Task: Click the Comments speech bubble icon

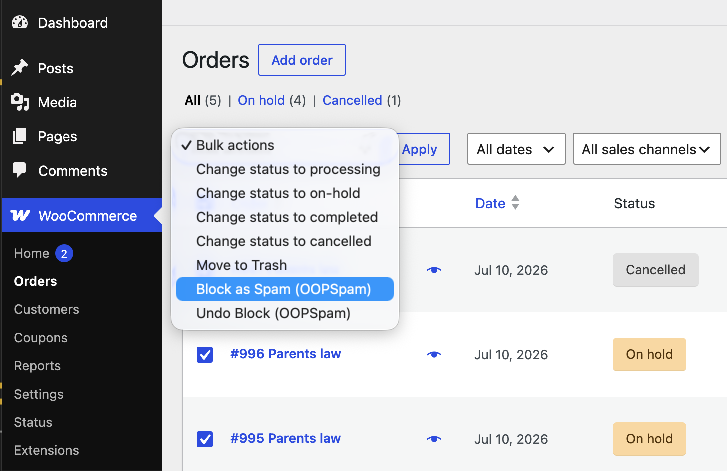Action: pos(19,170)
